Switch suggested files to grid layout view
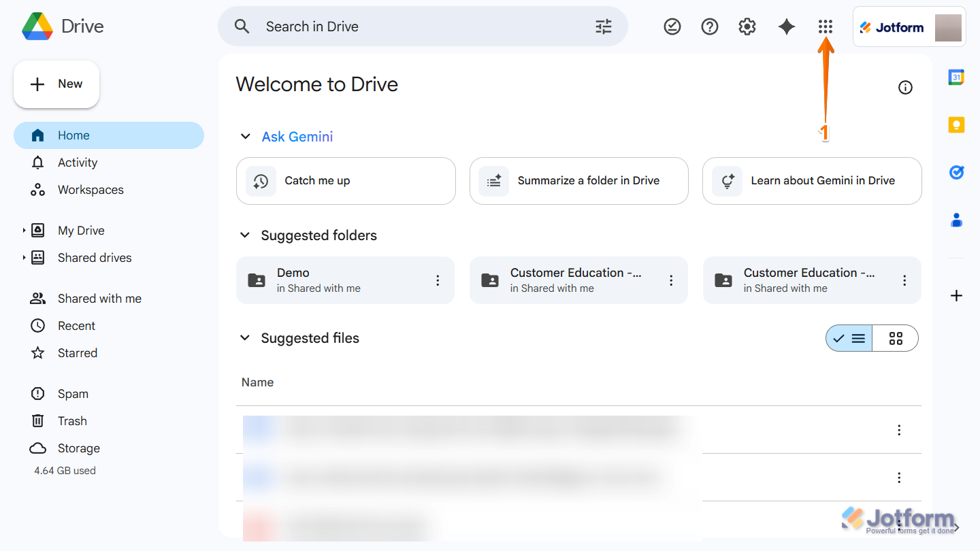980x551 pixels. point(895,337)
